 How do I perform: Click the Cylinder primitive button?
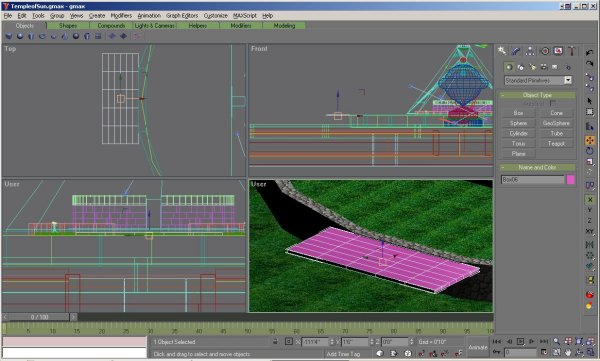(518, 133)
